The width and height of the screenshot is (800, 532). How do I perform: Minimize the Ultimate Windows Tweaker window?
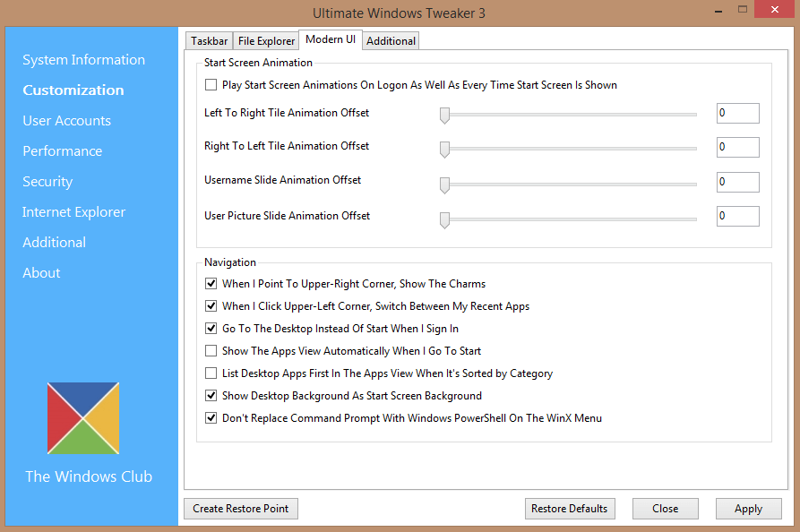click(x=718, y=11)
